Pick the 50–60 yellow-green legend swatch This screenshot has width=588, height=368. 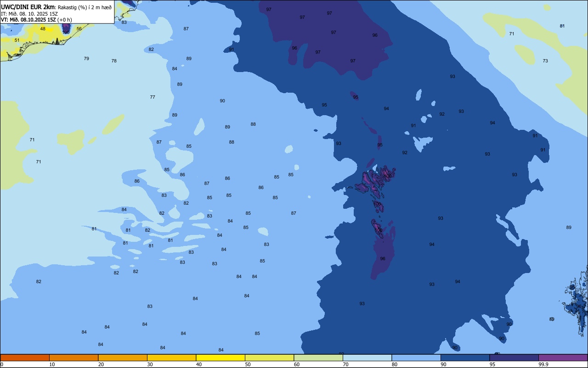(269, 357)
